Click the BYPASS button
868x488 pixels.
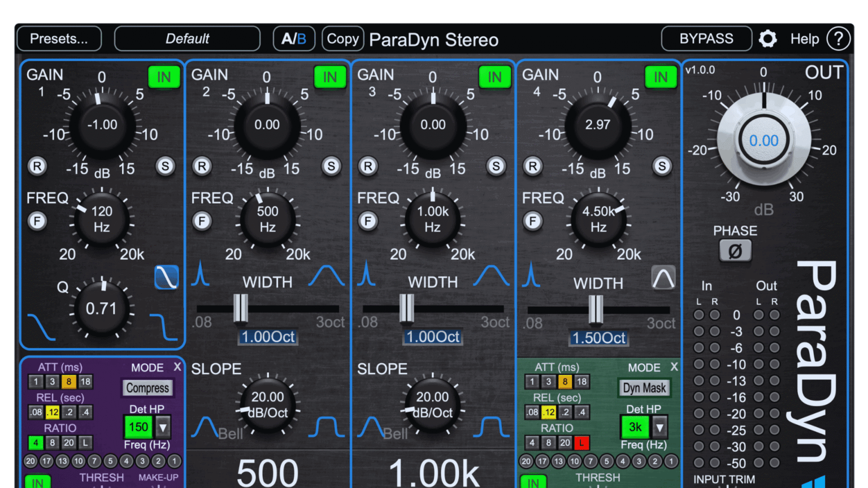pos(706,39)
